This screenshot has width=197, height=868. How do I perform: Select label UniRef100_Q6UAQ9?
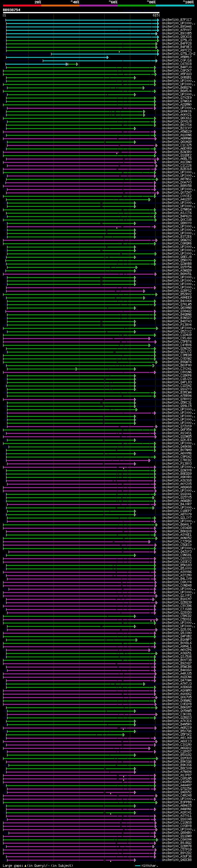click(177, 142)
